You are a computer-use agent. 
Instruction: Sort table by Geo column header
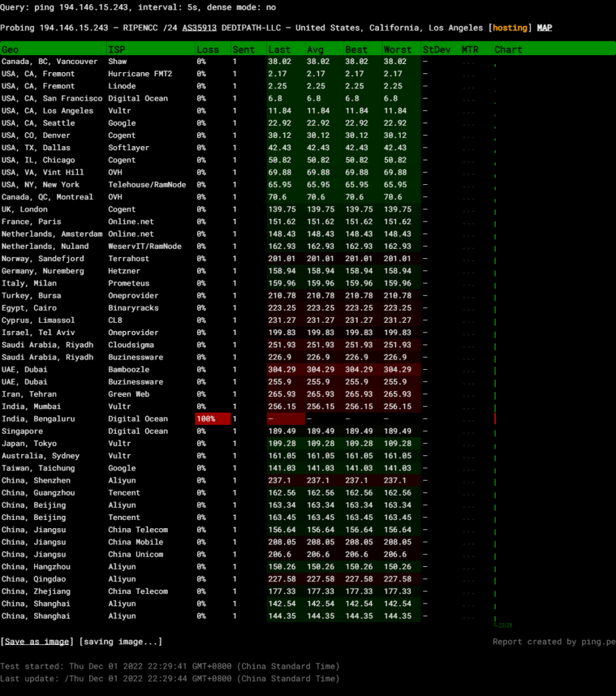click(10, 50)
